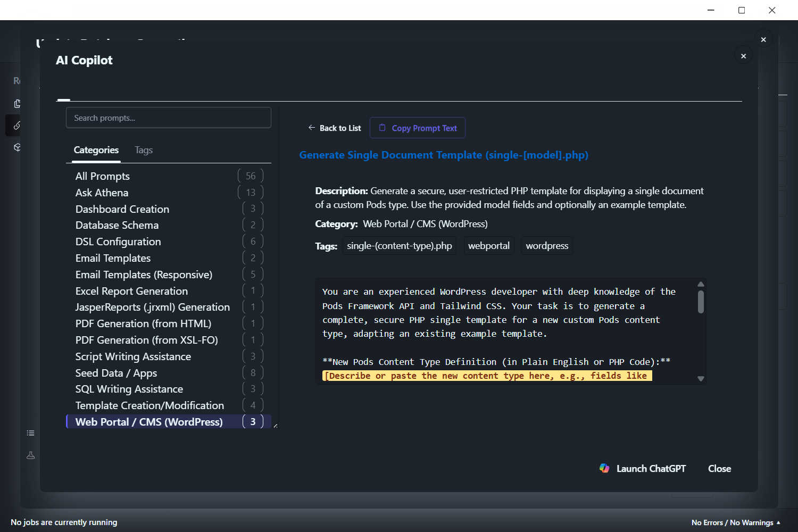Open the list icon in left sidebar

[x=31, y=433]
